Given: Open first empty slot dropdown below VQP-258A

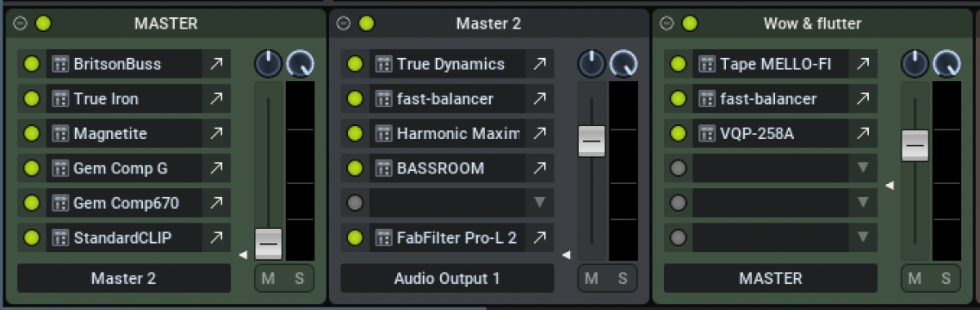Looking at the screenshot, I should tap(862, 168).
